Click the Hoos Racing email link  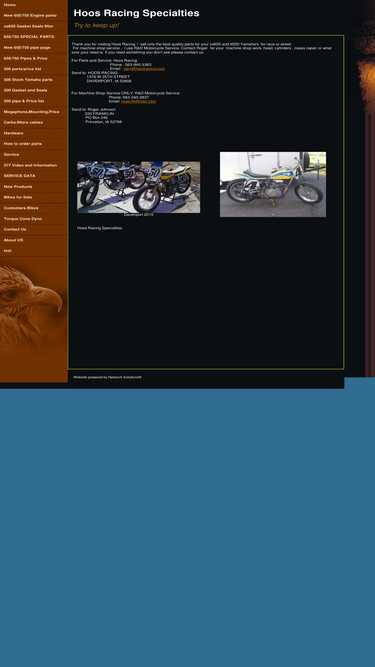(x=144, y=68)
